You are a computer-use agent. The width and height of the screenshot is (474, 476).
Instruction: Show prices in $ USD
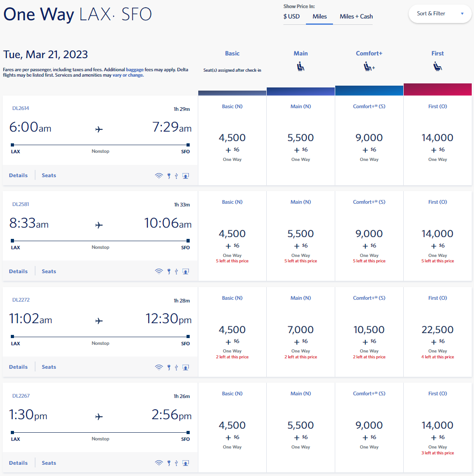pos(292,16)
